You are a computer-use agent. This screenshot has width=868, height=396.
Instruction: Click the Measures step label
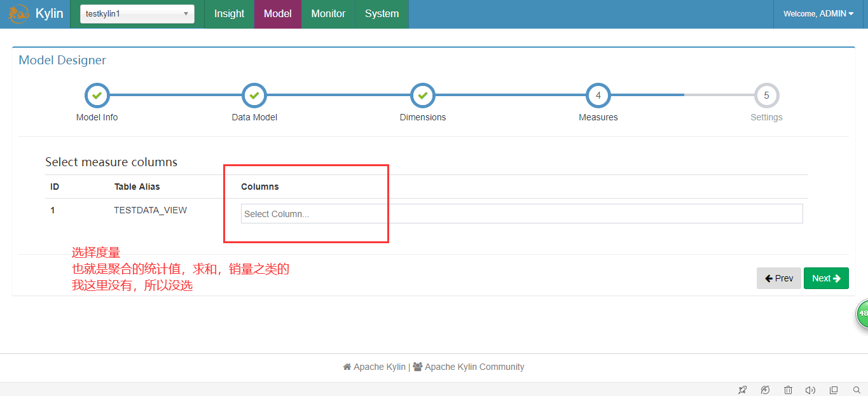pyautogui.click(x=598, y=117)
